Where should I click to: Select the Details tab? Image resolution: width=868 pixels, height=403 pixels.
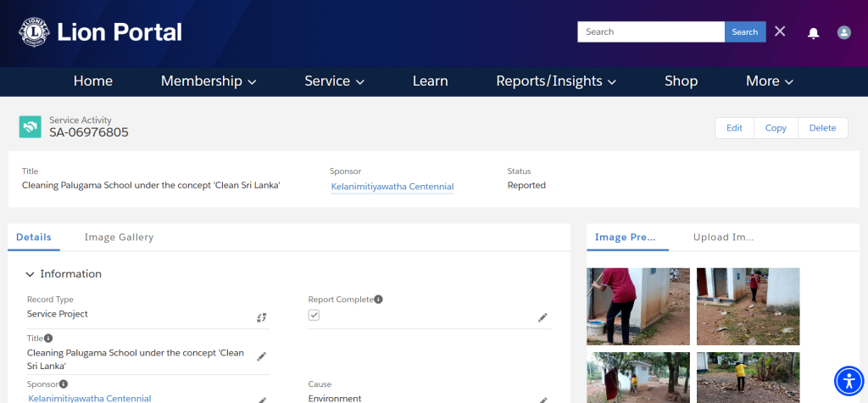tap(34, 238)
